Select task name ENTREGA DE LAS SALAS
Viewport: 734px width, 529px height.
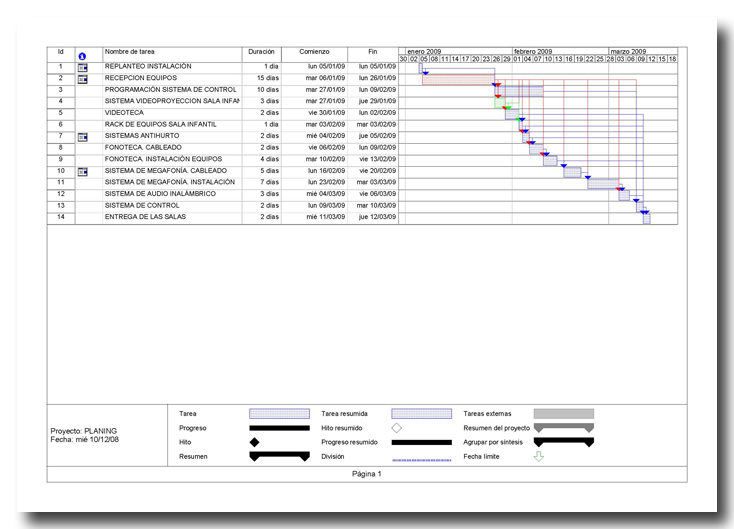(145, 217)
